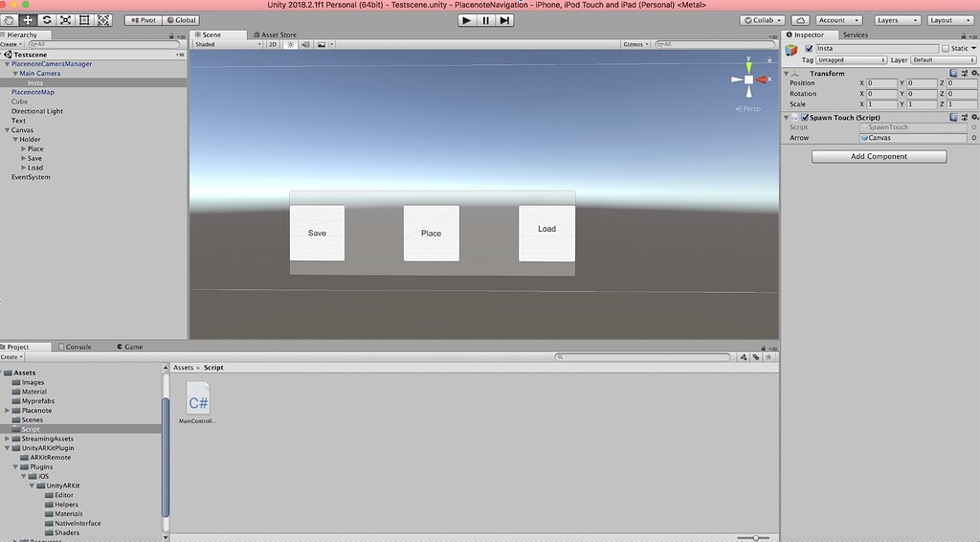The width and height of the screenshot is (980, 542).
Task: Adjust the project icon size slider
Action: pyautogui.click(x=753, y=537)
